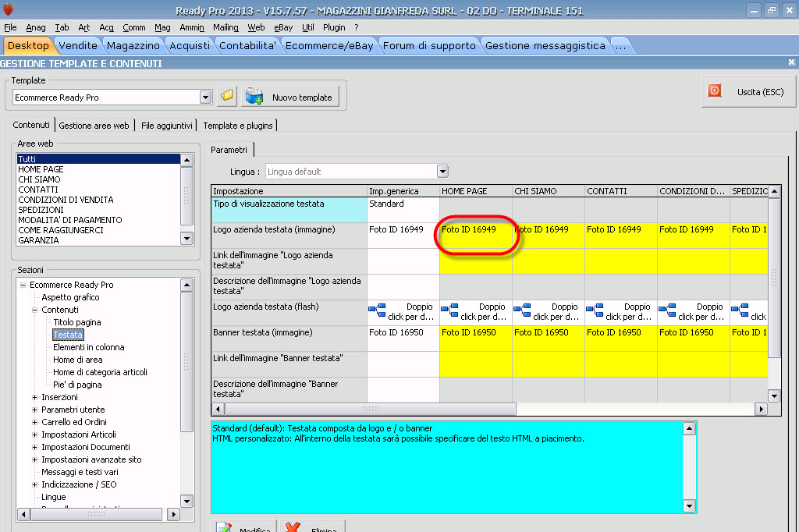
Task: Select Messaggi e testi vari tree item
Action: (x=80, y=472)
